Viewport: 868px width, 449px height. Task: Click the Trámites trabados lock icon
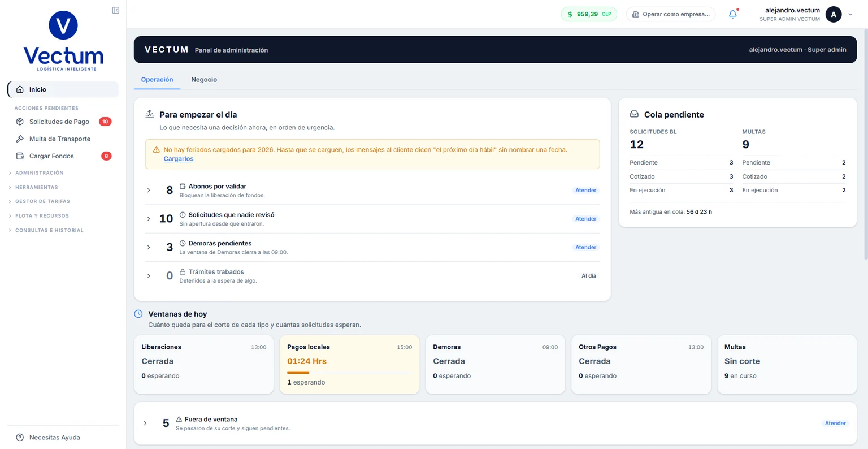(x=183, y=272)
